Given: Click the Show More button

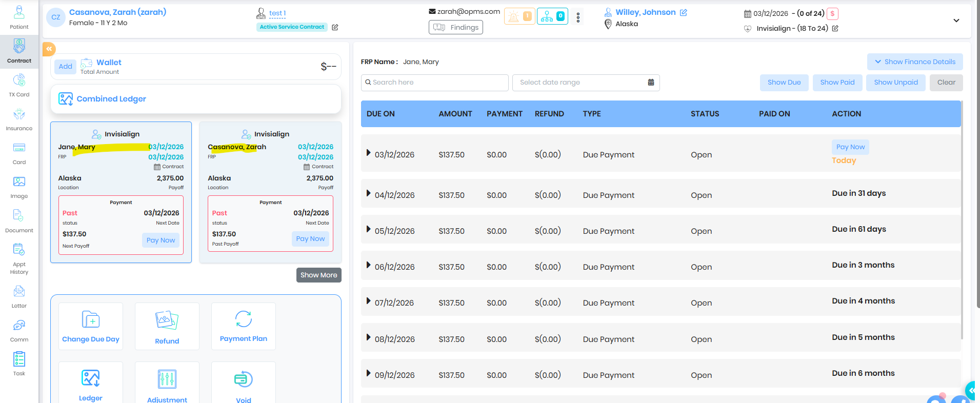Looking at the screenshot, I should 318,275.
